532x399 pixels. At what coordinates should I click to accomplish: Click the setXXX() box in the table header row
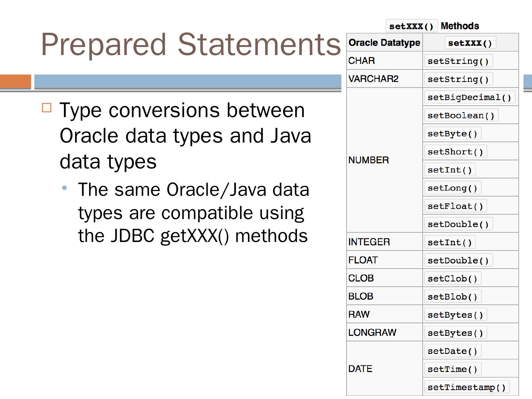(x=470, y=43)
